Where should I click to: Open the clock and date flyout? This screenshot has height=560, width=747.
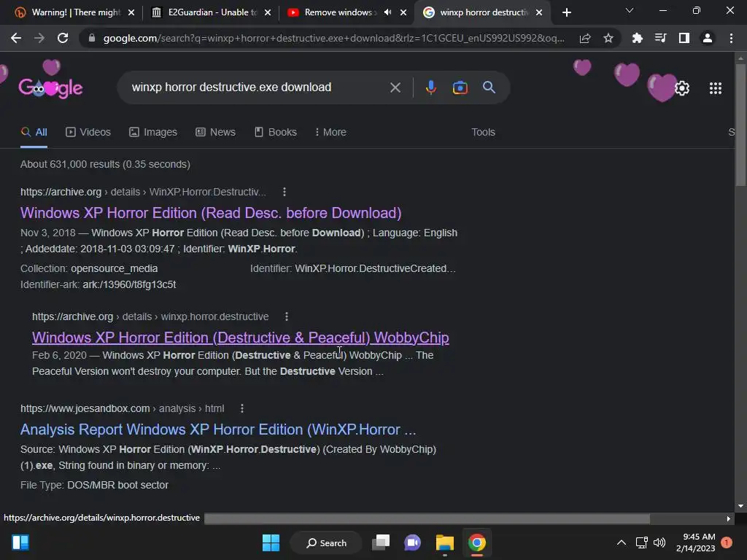click(695, 542)
